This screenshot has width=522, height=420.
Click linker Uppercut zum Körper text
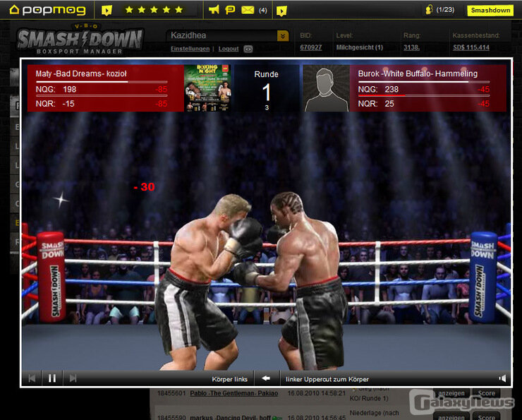pos(327,379)
